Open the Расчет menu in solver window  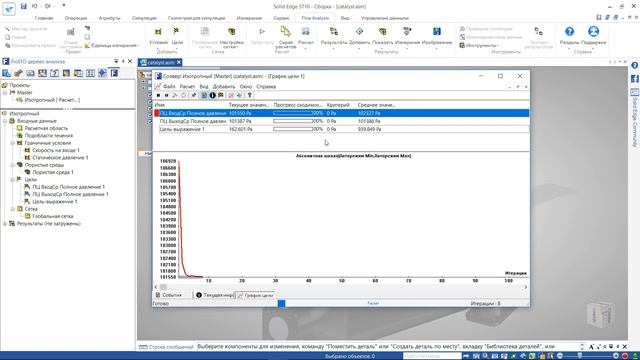pyautogui.click(x=187, y=87)
